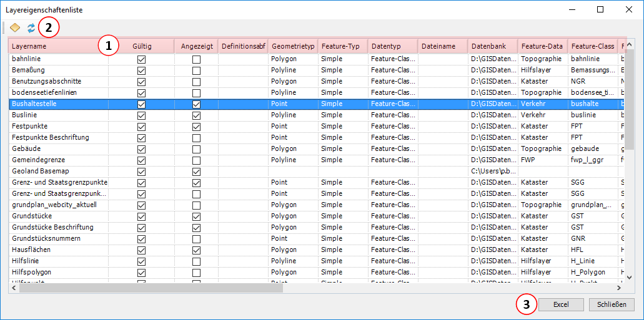This screenshot has width=644, height=320.
Task: Click vertical scrollbar up arrow
Action: coord(630,46)
